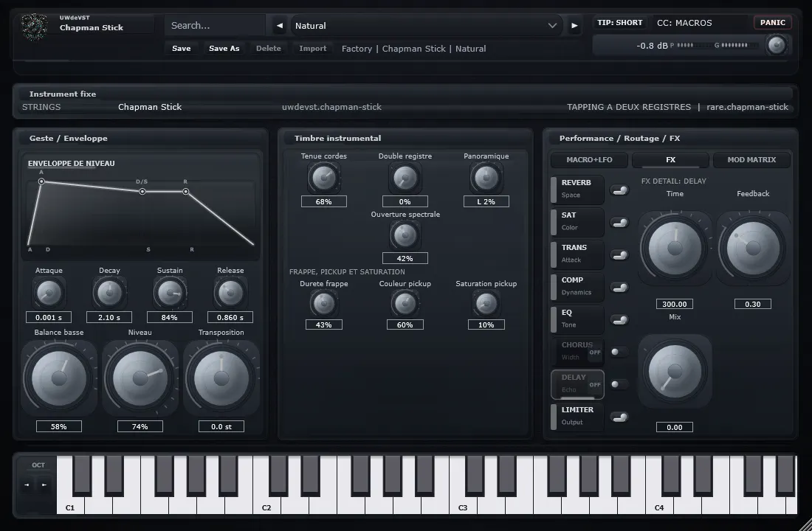The height and width of the screenshot is (531, 812).
Task: Click the Release knob
Action: click(x=230, y=293)
